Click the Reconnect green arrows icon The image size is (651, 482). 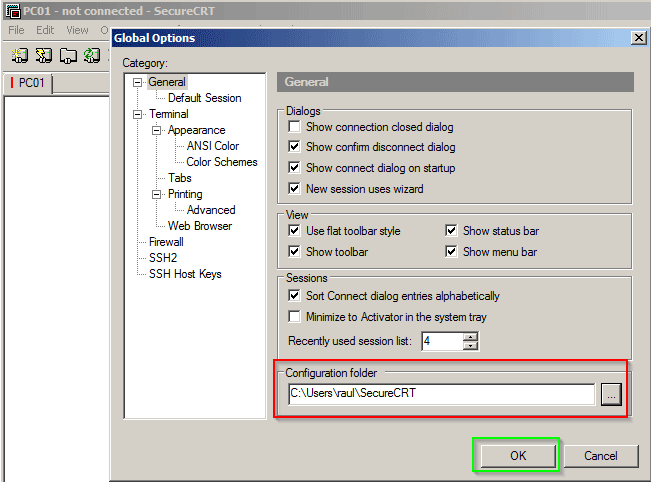[x=93, y=55]
